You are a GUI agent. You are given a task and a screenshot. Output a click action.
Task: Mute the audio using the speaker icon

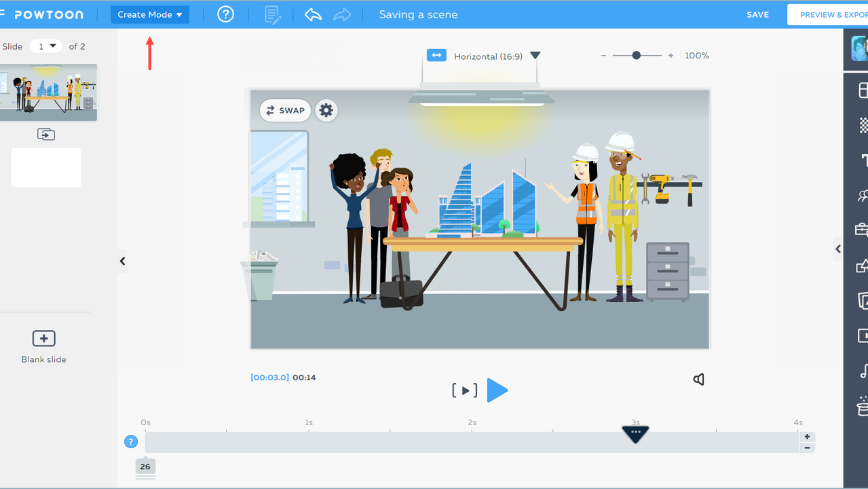[698, 379]
